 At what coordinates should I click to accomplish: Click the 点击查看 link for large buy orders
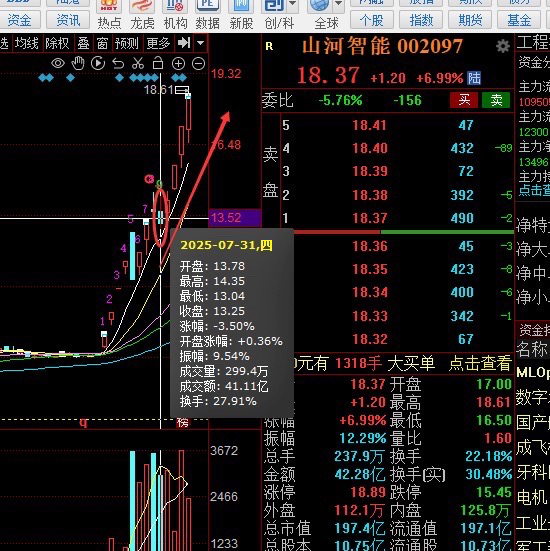[x=480, y=363]
